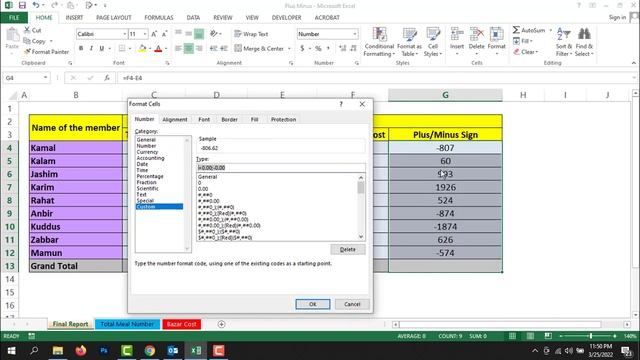640x360 pixels.
Task: Apply the yellow fill color bucket
Action: click(x=142, y=49)
